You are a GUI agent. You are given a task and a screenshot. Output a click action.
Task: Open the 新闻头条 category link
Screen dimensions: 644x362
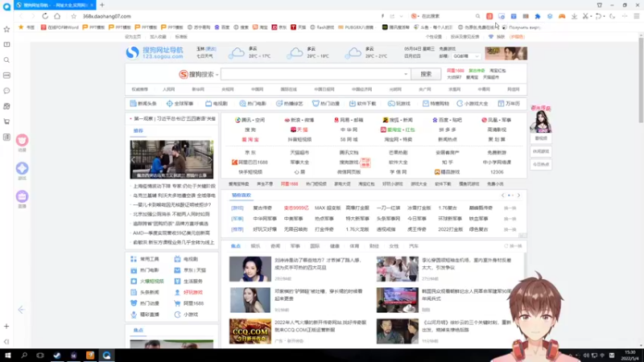click(x=143, y=104)
